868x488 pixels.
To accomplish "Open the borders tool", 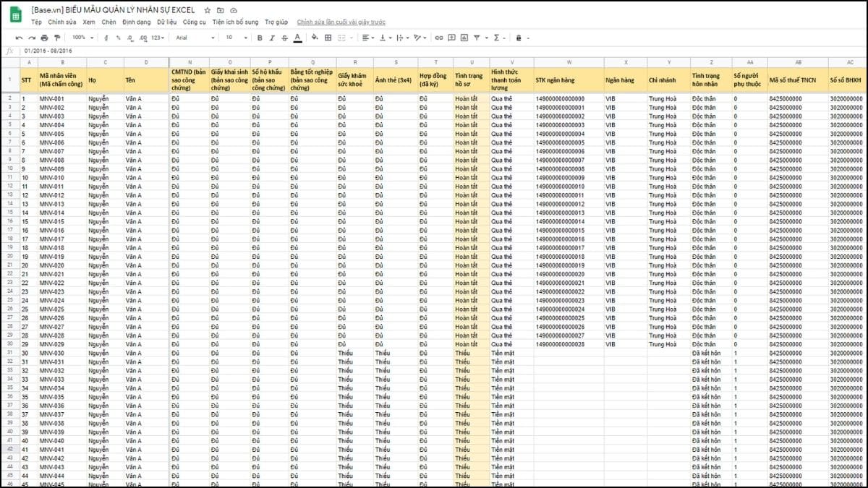I will coord(328,38).
